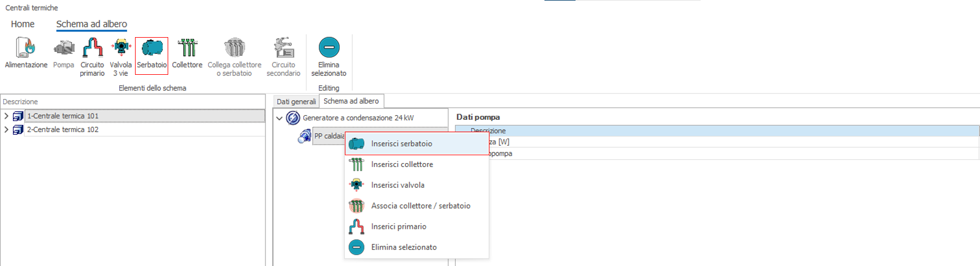
Task: Choose Inserisci collettore from context menu
Action: [x=402, y=165]
